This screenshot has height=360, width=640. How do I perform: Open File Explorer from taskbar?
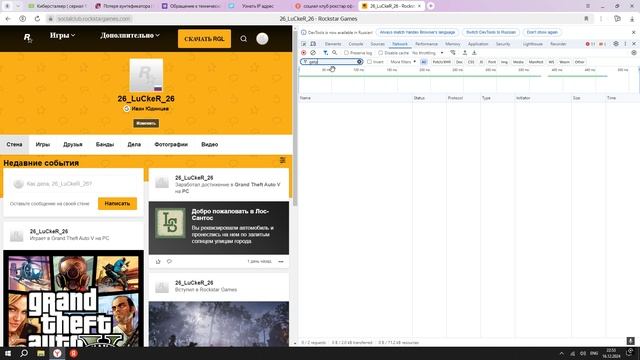click(41, 353)
